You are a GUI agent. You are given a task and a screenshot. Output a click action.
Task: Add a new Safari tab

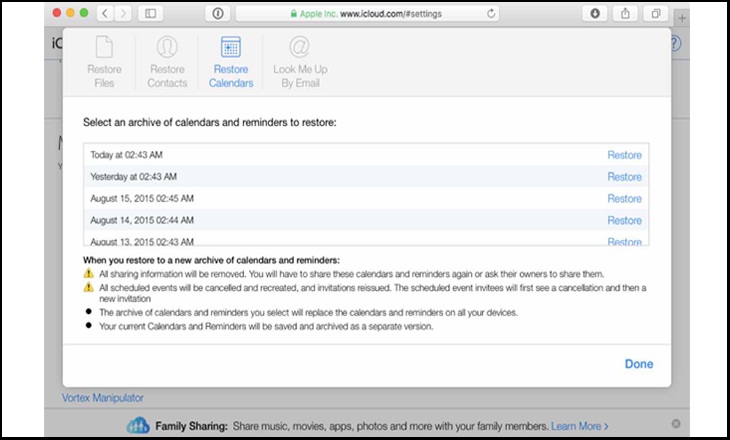click(x=682, y=19)
